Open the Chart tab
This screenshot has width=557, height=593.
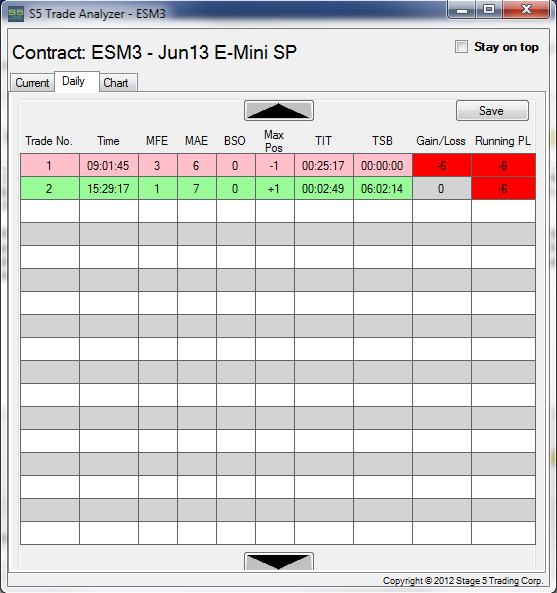[118, 82]
